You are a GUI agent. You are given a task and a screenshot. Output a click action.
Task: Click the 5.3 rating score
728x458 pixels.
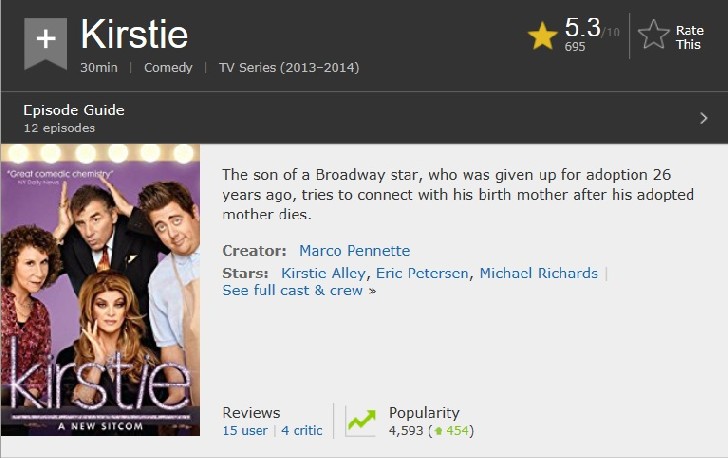point(583,27)
